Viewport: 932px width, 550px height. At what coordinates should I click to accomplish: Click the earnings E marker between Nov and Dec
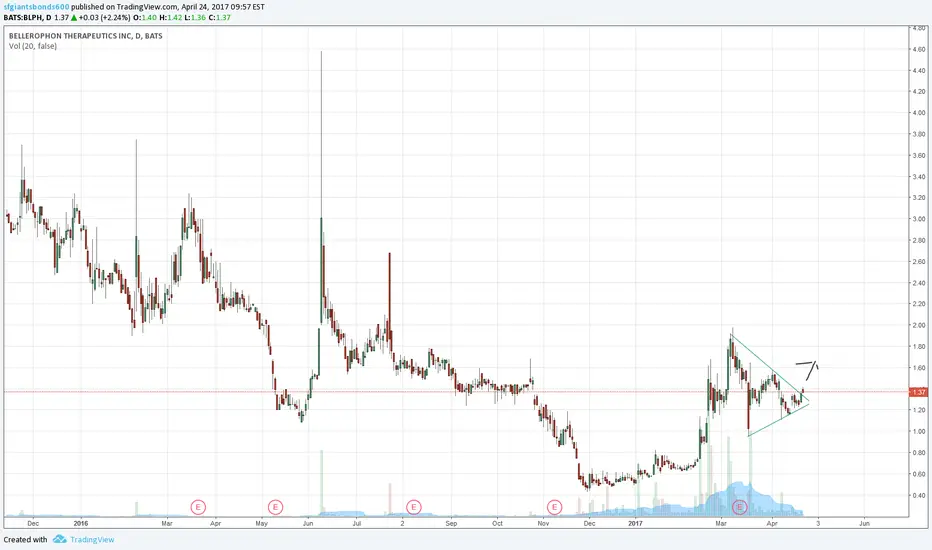coord(554,507)
